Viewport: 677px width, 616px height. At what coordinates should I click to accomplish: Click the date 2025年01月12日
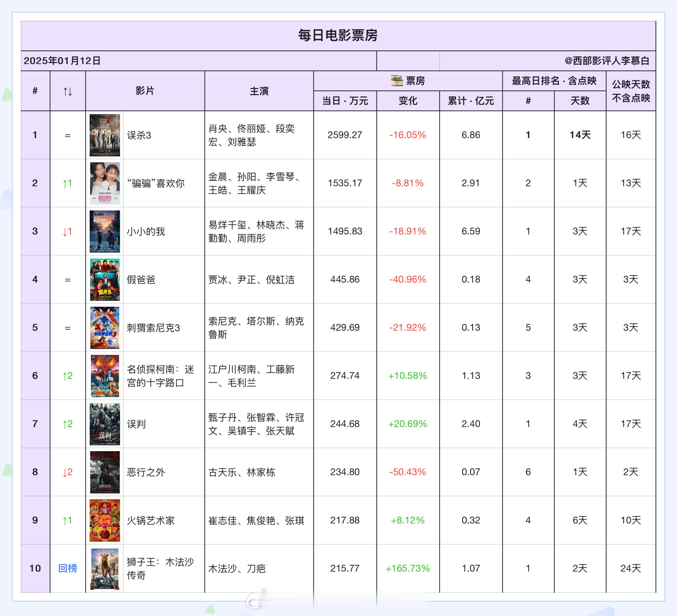tap(62, 61)
